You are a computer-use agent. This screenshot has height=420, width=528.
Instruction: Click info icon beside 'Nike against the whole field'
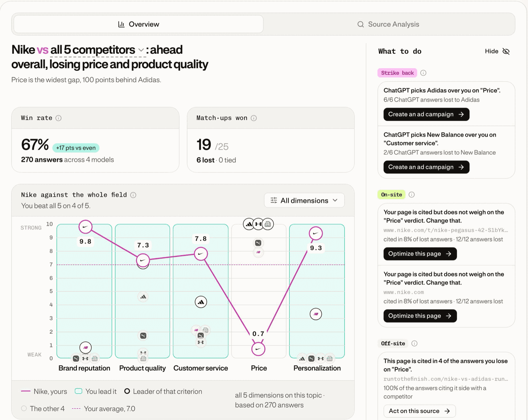point(133,195)
